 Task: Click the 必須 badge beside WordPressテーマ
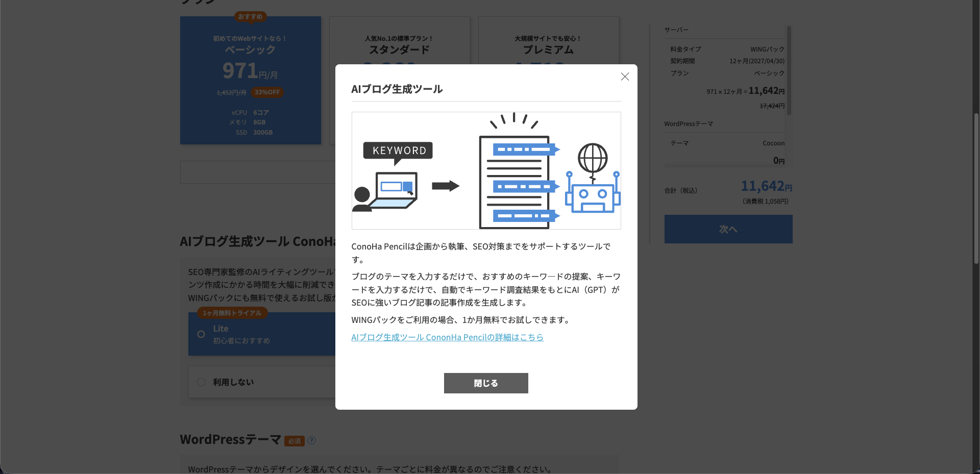tap(295, 441)
